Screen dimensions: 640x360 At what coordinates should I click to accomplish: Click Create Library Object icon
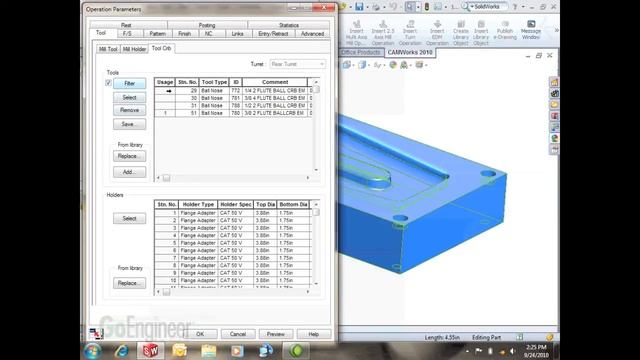point(461,24)
